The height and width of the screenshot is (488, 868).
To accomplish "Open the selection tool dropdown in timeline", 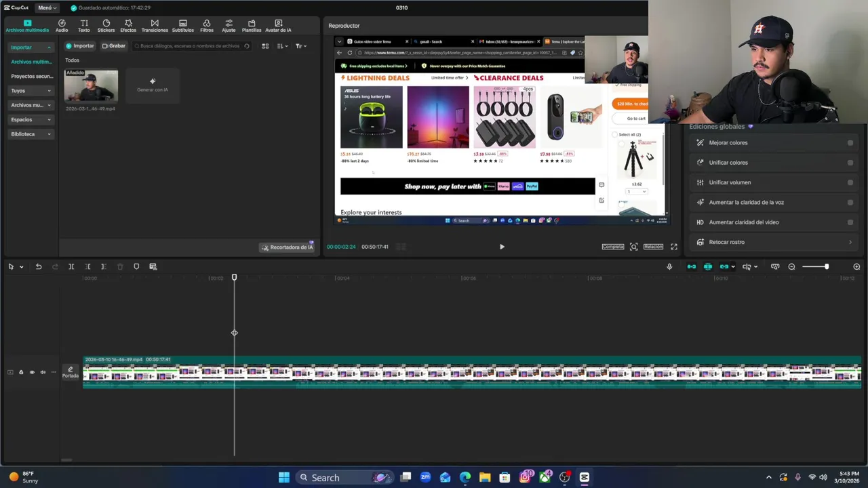I will [21, 267].
